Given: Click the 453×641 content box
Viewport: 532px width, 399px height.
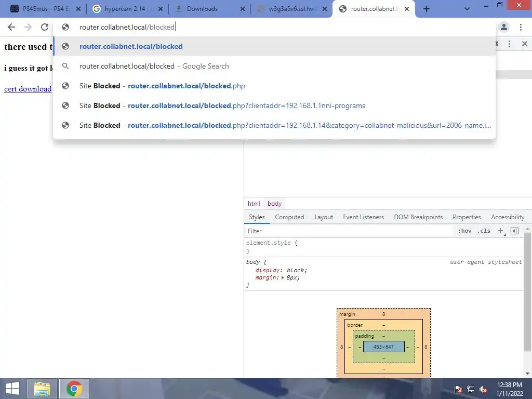Looking at the screenshot, I should click(x=383, y=347).
